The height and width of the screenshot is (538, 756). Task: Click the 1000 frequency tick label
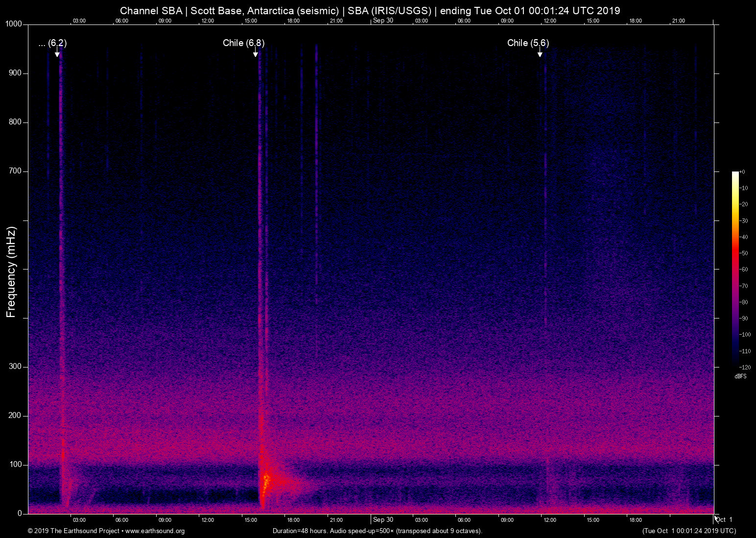13,24
